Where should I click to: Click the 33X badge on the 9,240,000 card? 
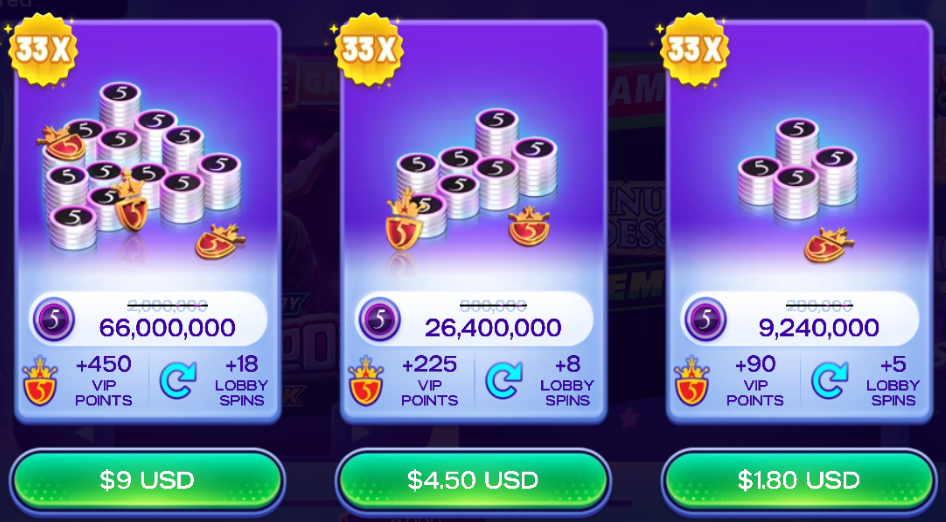point(694,50)
